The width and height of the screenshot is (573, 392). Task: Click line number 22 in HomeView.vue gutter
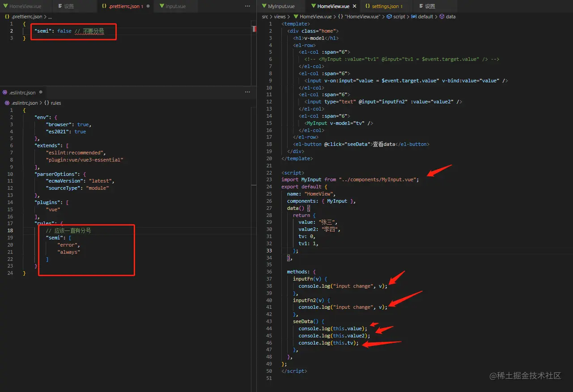(x=269, y=172)
